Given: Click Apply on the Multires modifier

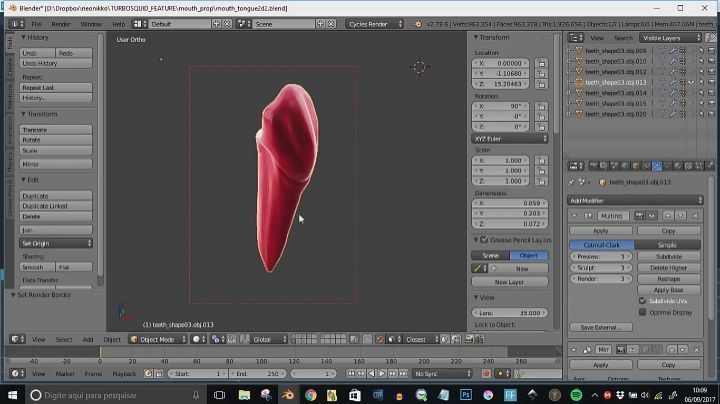Looking at the screenshot, I should [601, 230].
